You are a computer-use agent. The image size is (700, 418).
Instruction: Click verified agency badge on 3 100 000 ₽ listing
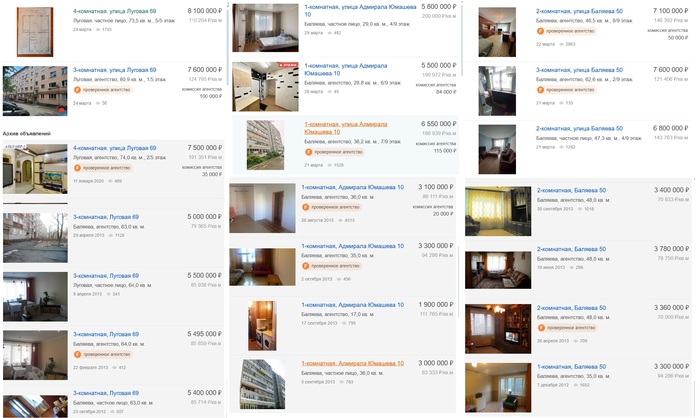point(332,207)
